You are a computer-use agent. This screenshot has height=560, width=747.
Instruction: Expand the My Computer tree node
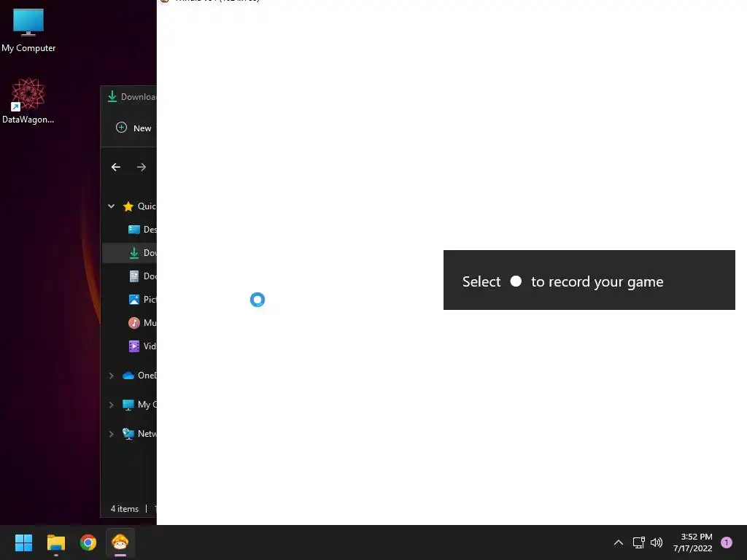(x=111, y=405)
